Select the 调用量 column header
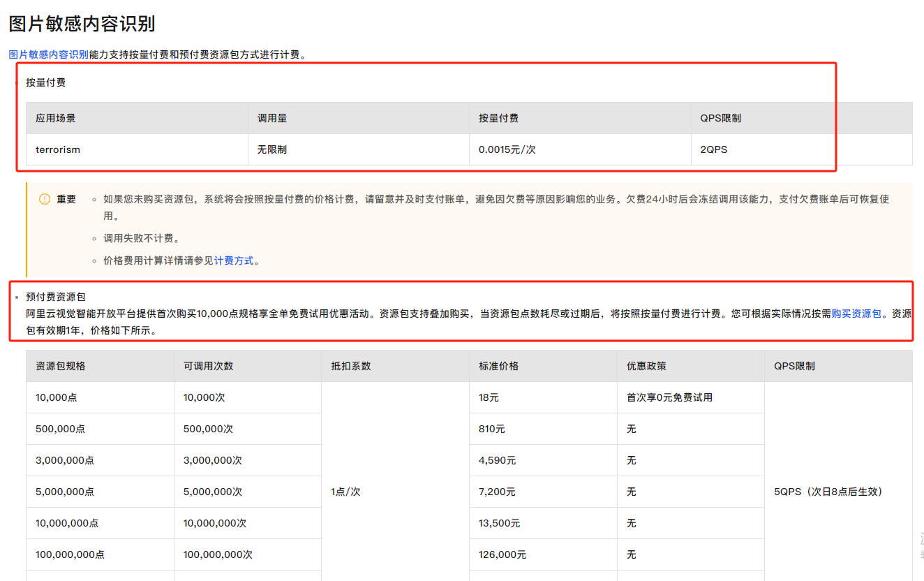924x581 pixels. click(x=359, y=119)
